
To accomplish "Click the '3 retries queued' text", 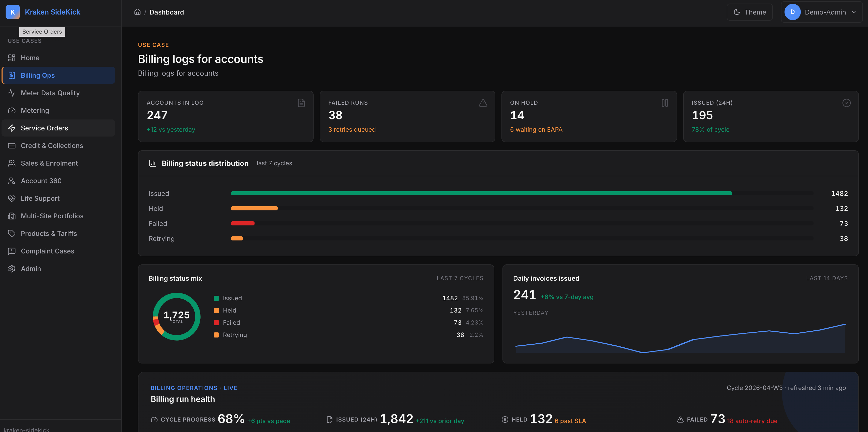I will (352, 129).
